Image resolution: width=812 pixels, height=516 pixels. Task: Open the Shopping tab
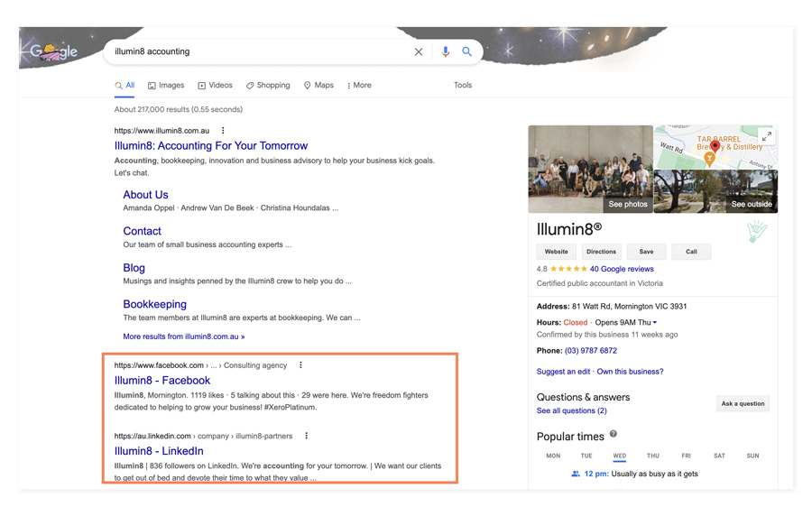268,86
